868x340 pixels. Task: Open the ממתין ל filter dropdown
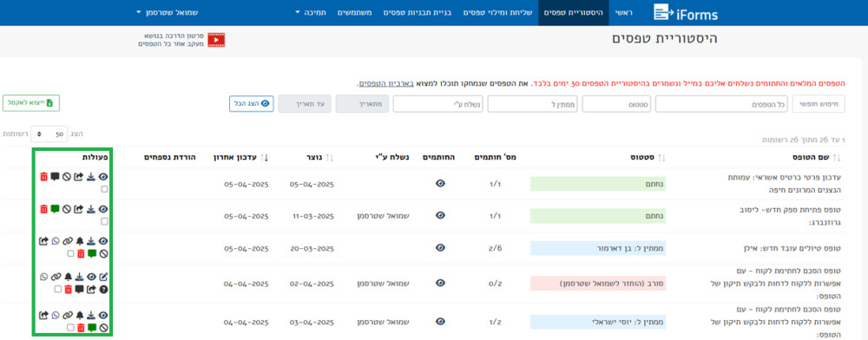tap(532, 104)
